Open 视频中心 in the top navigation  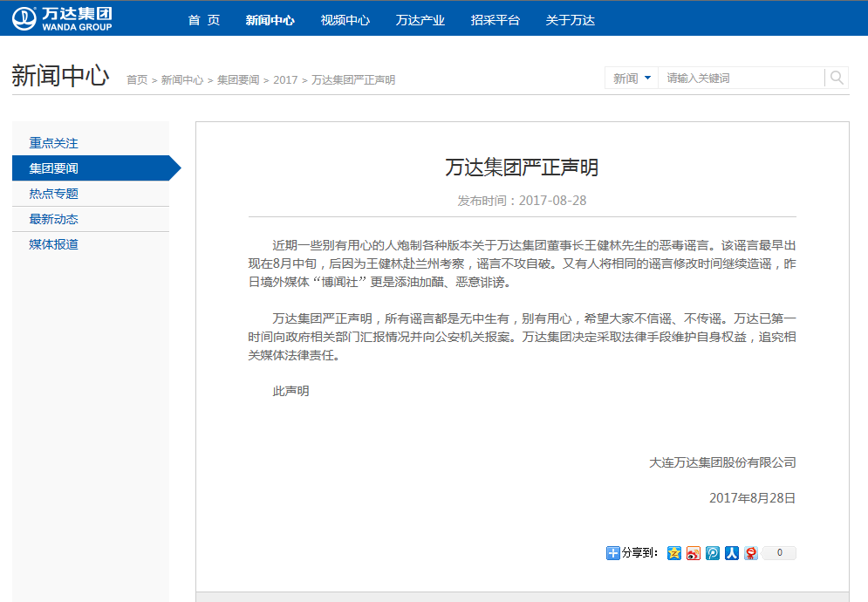[345, 20]
